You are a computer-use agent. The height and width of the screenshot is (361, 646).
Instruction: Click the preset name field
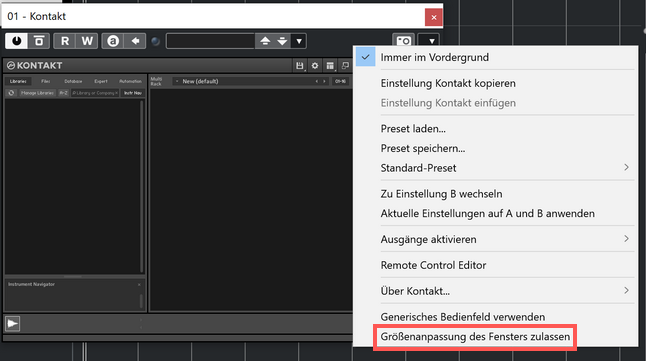210,41
